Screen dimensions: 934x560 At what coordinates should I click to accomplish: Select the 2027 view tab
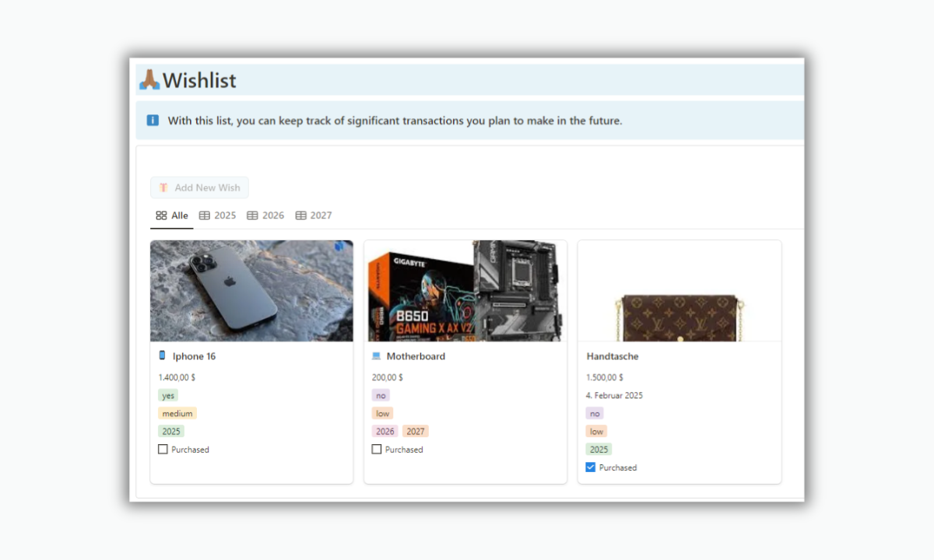[314, 215]
